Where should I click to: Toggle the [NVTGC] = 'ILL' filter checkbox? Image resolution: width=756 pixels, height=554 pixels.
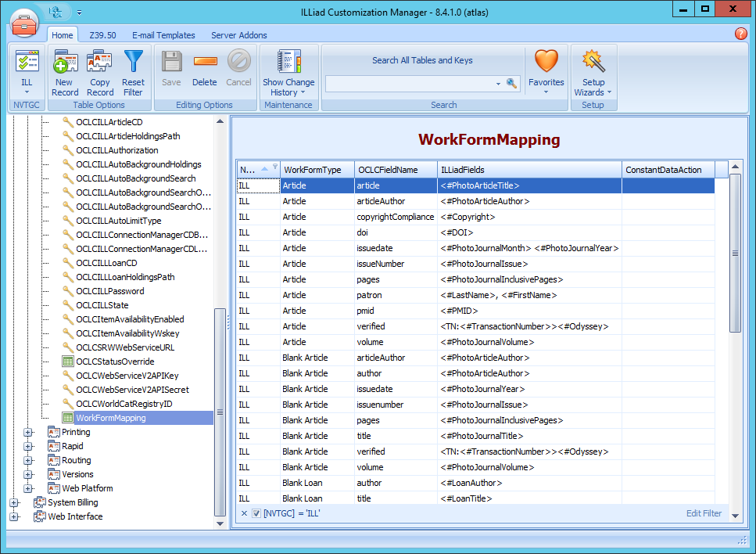pyautogui.click(x=257, y=513)
